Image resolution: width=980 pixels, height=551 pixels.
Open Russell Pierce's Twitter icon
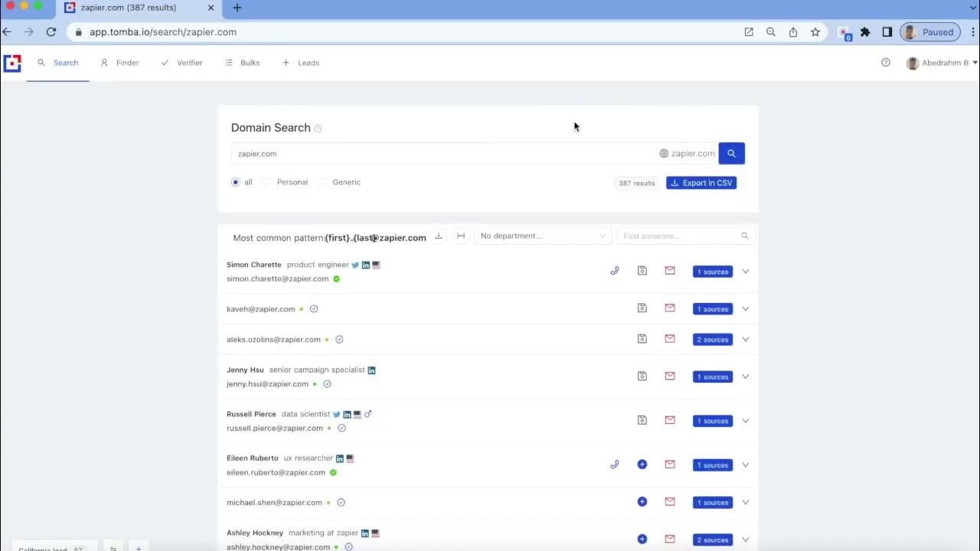[337, 415]
